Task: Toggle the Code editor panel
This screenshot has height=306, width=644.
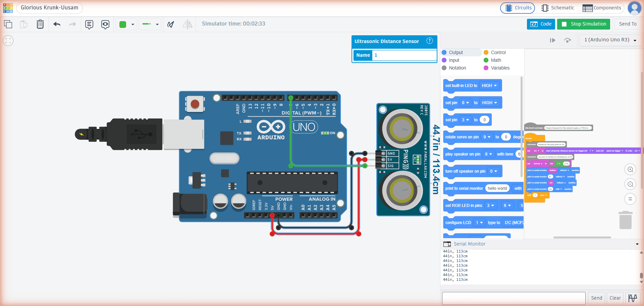Action: 541,24
